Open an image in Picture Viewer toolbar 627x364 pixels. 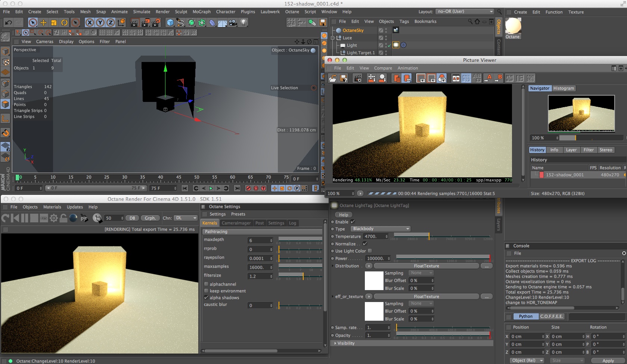[x=332, y=78]
